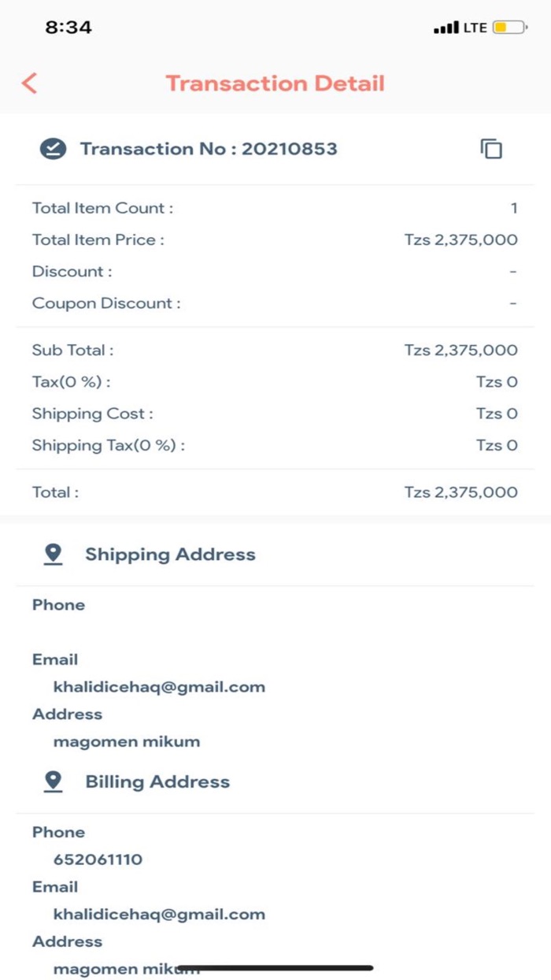Tap the Sub Total row value

click(460, 351)
